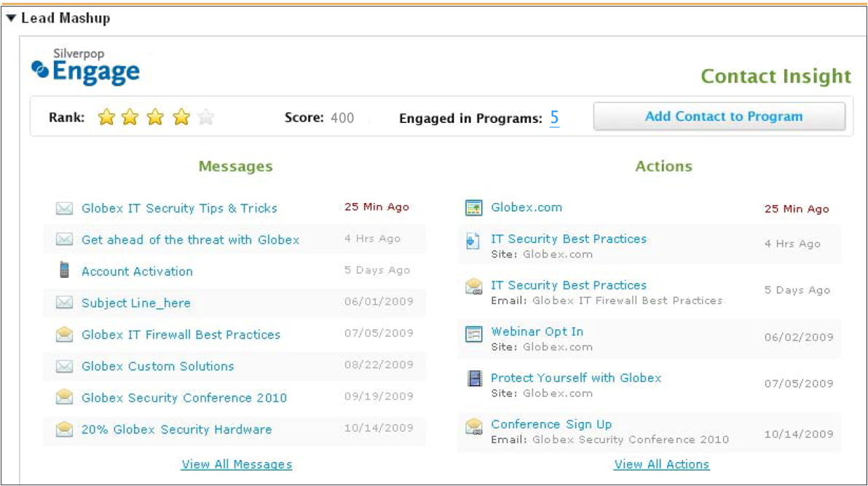This screenshot has width=868, height=486.
Task: Click envelope icon beside Get ahead of the threat
Action: tap(64, 239)
